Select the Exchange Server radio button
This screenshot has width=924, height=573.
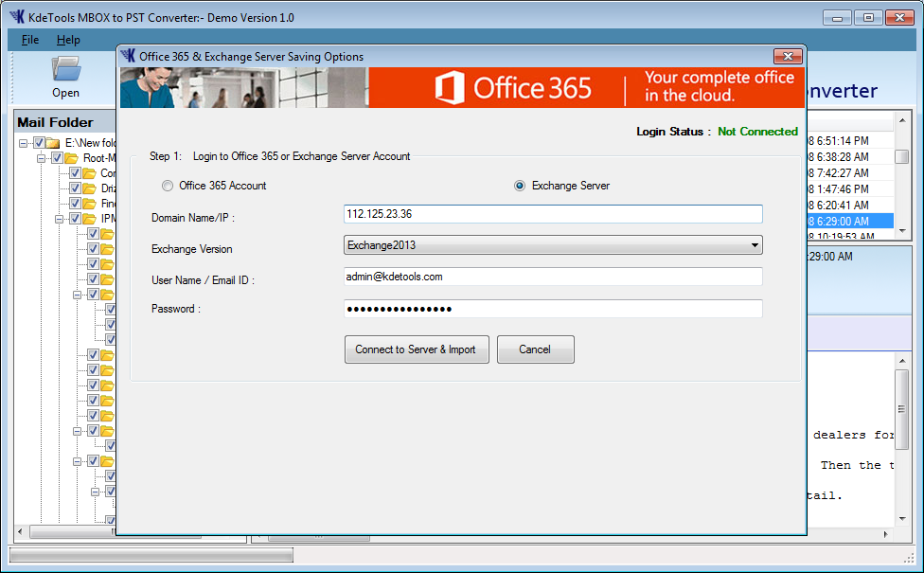tap(520, 186)
